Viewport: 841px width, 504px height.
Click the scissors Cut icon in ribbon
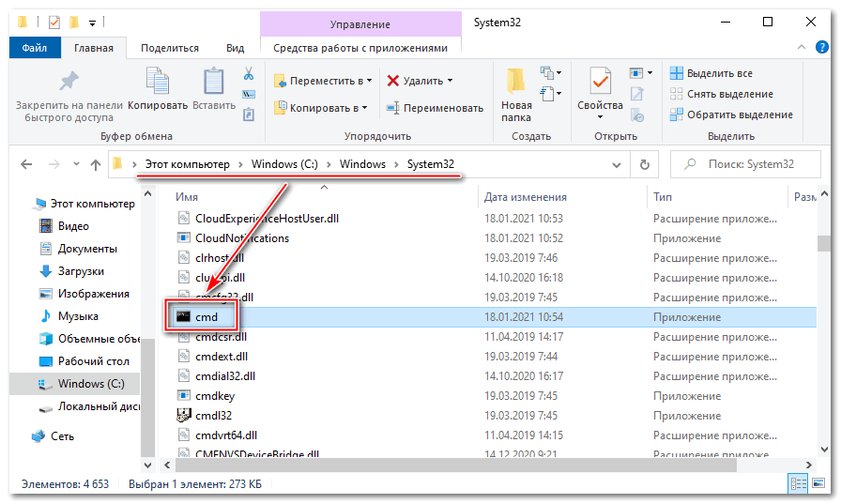249,73
